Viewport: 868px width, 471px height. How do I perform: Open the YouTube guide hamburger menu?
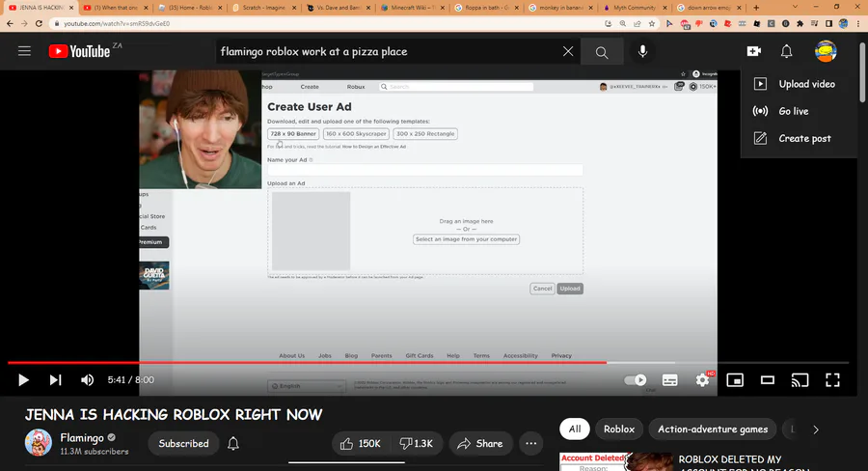click(24, 51)
